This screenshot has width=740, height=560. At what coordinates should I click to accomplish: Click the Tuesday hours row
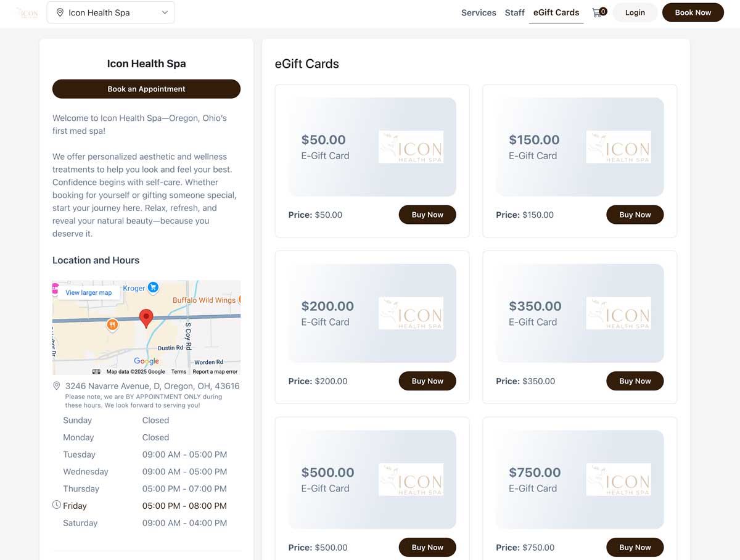click(146, 455)
